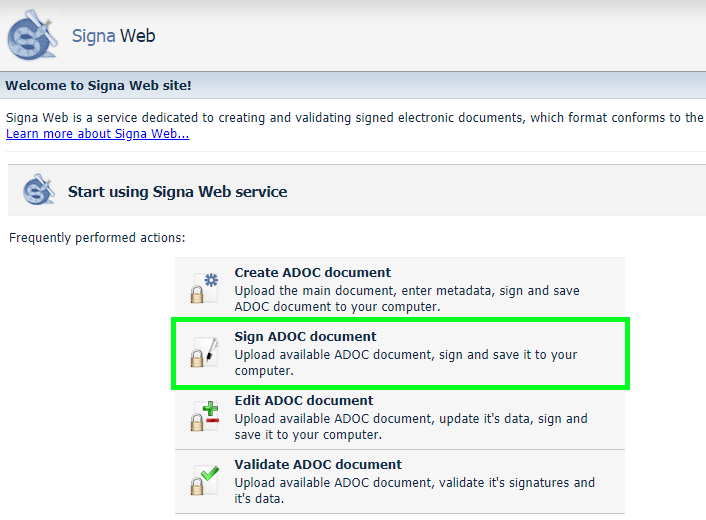Click the icon beside Start using Signa Web service
Screen dimensions: 706x520
tap(38, 191)
